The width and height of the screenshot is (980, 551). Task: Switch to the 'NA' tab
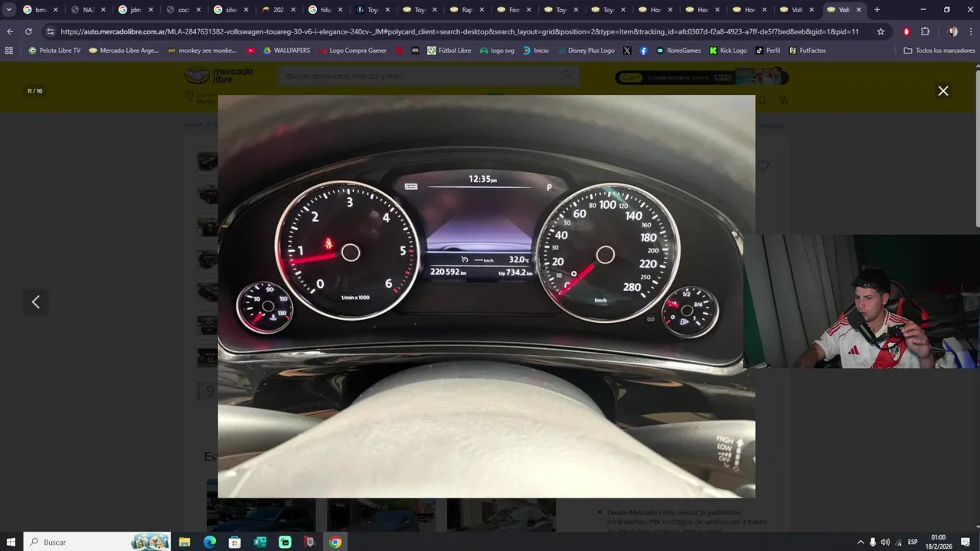tap(88, 10)
